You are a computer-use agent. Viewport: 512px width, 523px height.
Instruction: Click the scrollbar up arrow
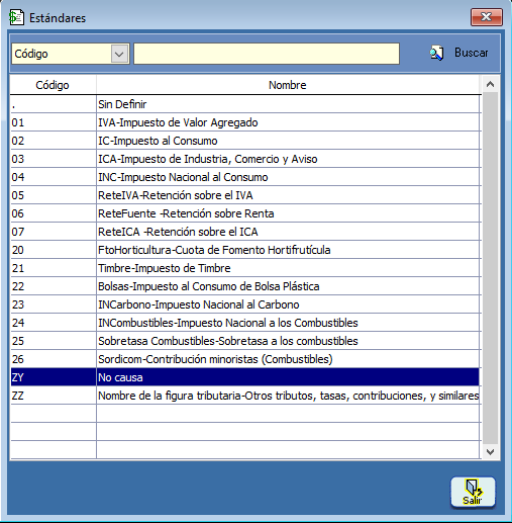pyautogui.click(x=490, y=84)
